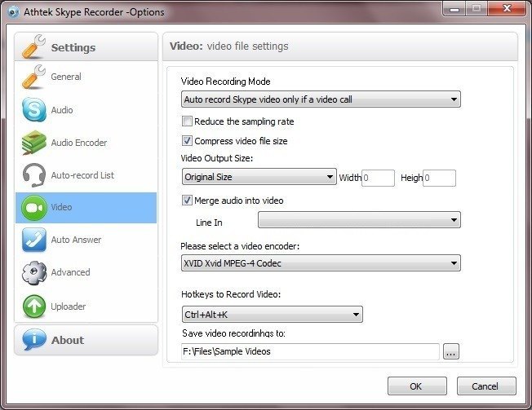This screenshot has height=410, width=532.
Task: Open the Video Output Size dropdown
Action: [259, 177]
